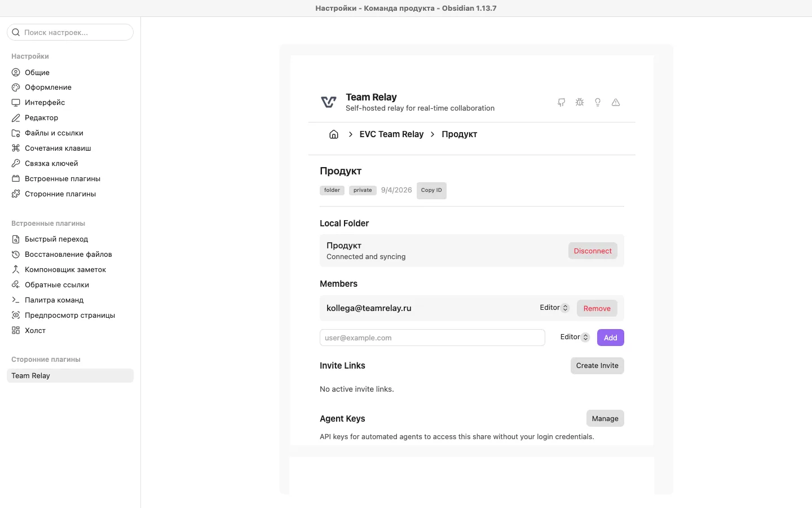Image resolution: width=812 pixels, height=508 pixels.
Task: Click the Продукт breadcrumb item
Action: 459,134
